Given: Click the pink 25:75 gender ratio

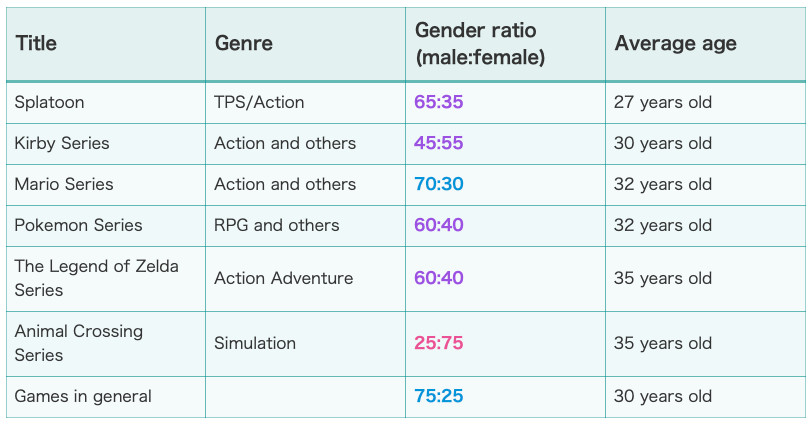Looking at the screenshot, I should [439, 343].
